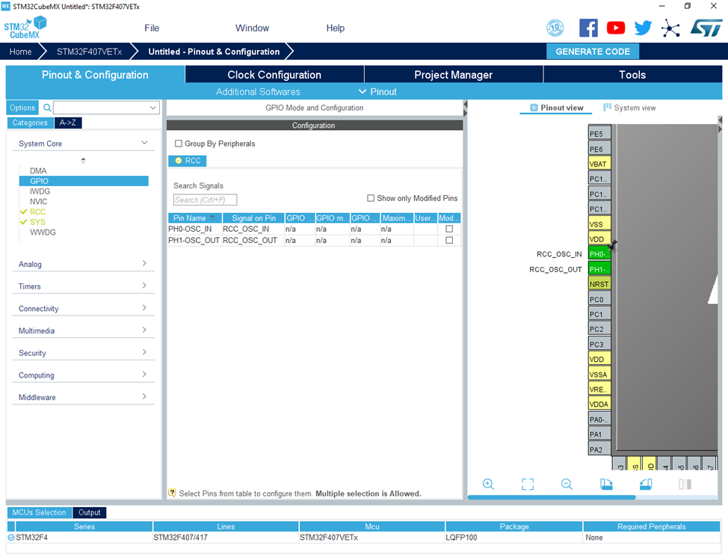Click the PC3 pin on the chip
This screenshot has height=560, width=728.
(599, 345)
